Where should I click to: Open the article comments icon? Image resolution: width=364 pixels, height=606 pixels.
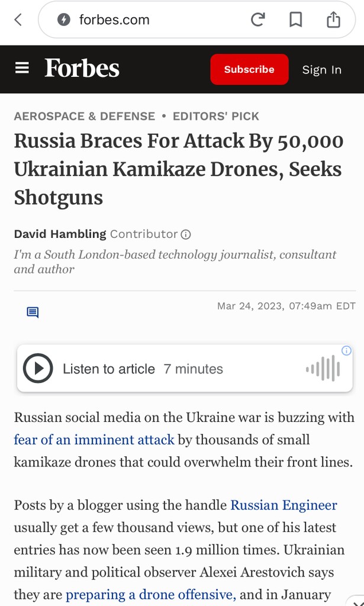[33, 312]
